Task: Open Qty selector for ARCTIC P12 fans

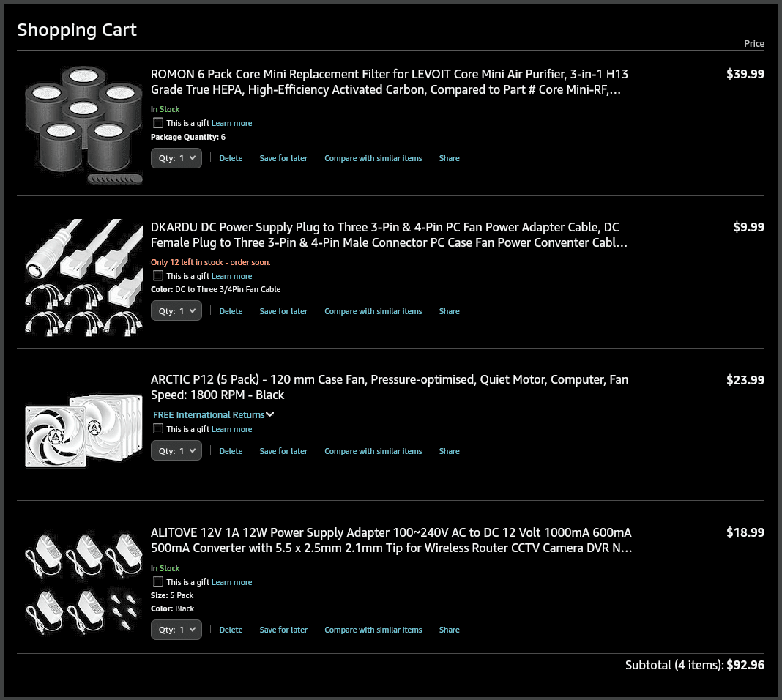Action: coord(176,451)
